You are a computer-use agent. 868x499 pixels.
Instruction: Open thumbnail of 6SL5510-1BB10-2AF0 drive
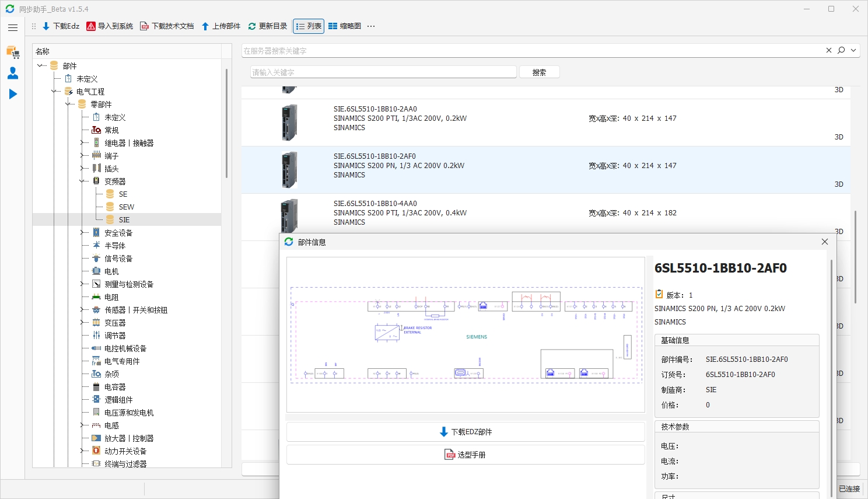(x=290, y=169)
